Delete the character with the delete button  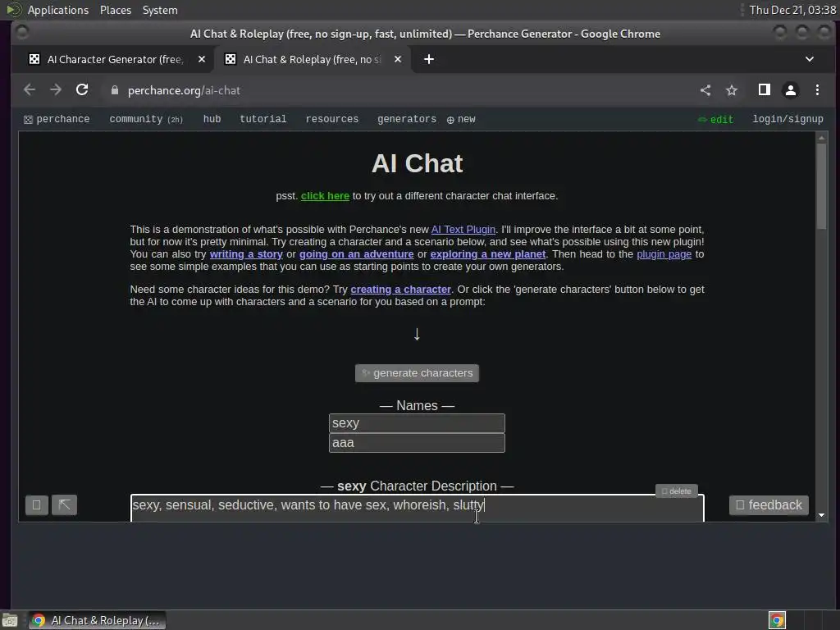click(x=677, y=491)
